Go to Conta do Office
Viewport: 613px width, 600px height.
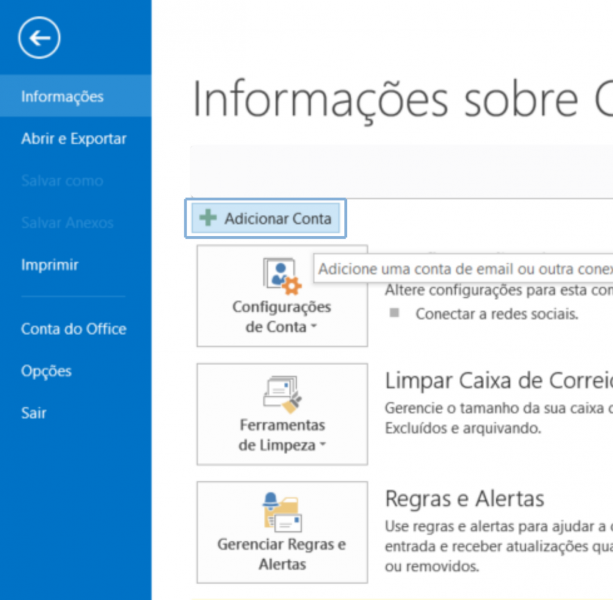click(75, 329)
